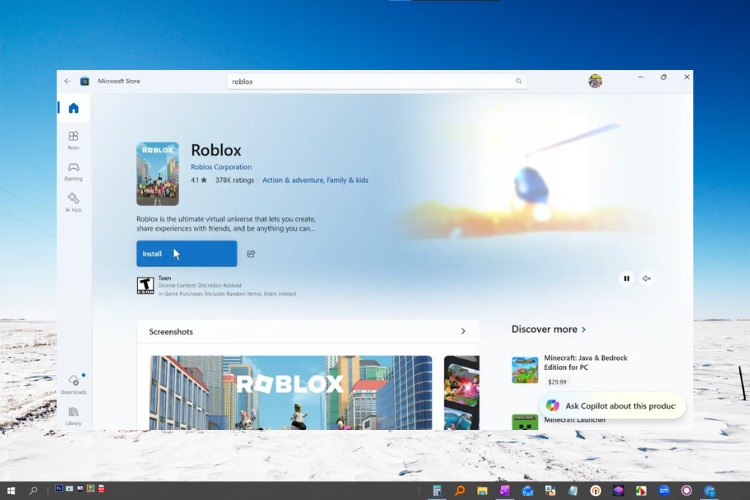Pause the Roblox trailer video

tap(627, 278)
